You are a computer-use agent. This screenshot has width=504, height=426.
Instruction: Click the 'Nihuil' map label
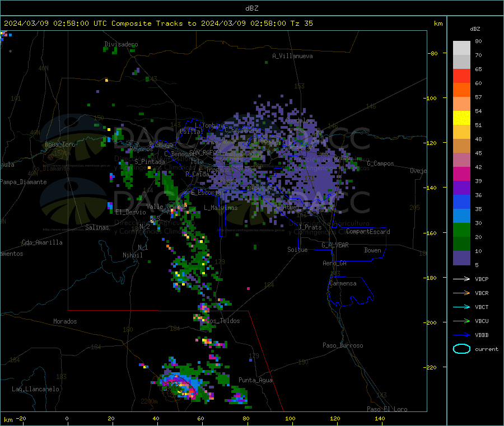[132, 255]
